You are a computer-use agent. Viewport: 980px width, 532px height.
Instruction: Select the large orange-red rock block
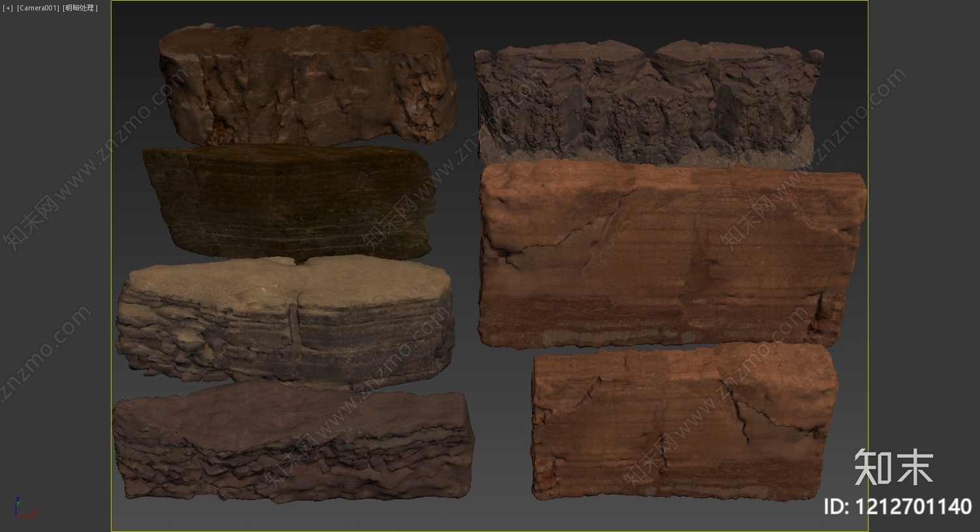tap(672, 254)
